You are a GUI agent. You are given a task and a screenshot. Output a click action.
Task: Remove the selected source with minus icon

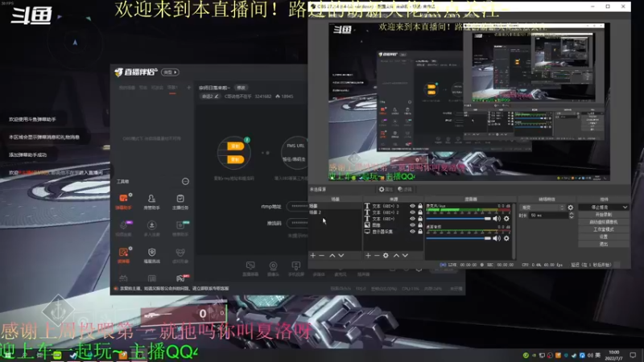[377, 255]
